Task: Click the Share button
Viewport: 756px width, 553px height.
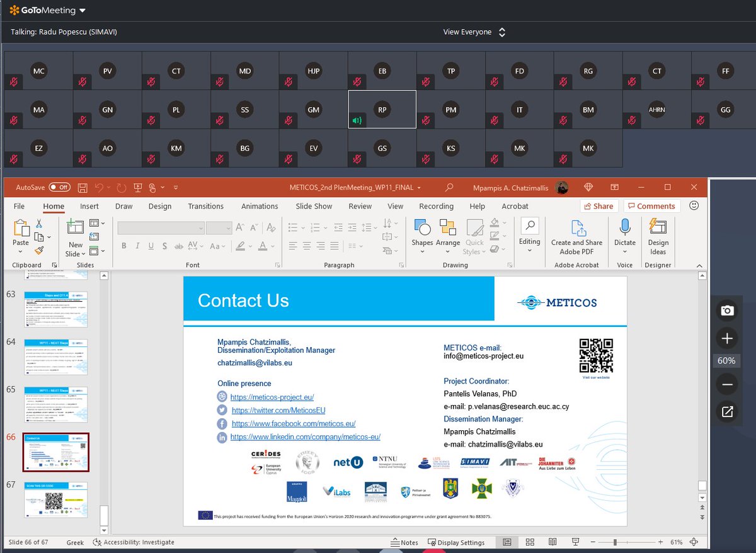Action: click(x=598, y=206)
